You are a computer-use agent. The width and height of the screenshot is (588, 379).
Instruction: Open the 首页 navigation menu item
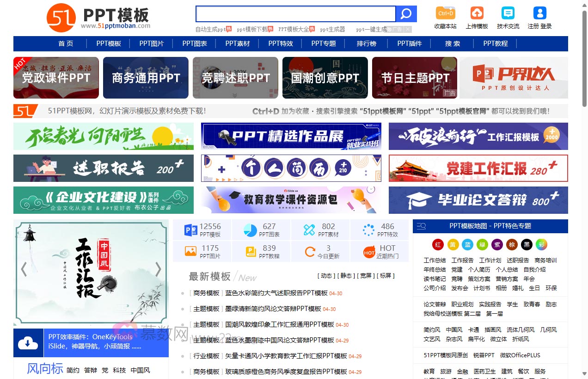tap(66, 43)
